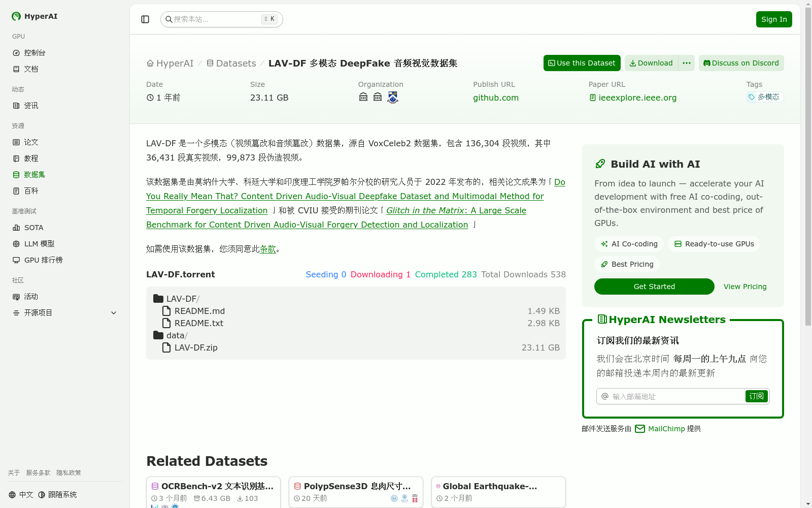Screen dimensions: 812x508
Task: Select 数据集 datasets in sidebar
Action: click(x=65, y=175)
